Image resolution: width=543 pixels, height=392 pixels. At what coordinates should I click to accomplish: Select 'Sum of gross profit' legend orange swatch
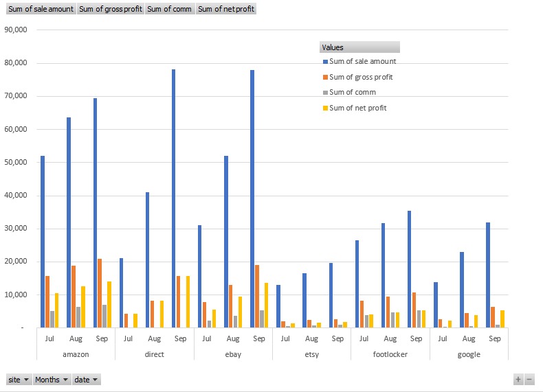click(325, 77)
